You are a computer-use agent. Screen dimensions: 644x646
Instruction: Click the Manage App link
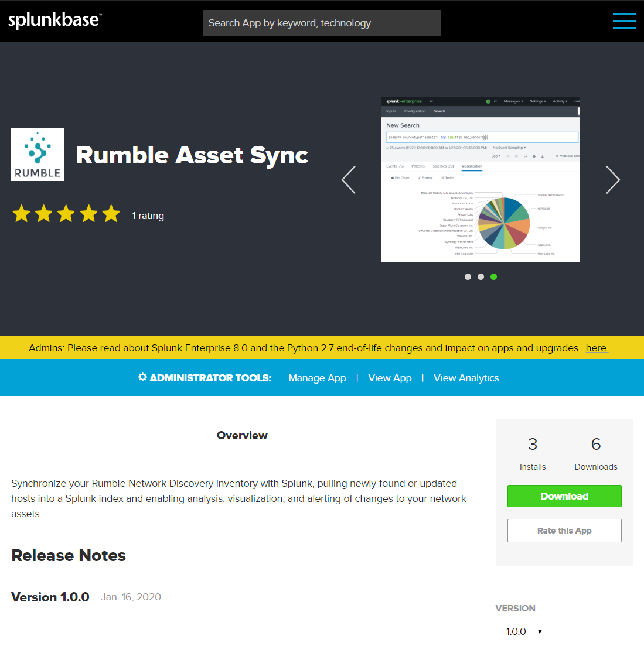(x=317, y=378)
